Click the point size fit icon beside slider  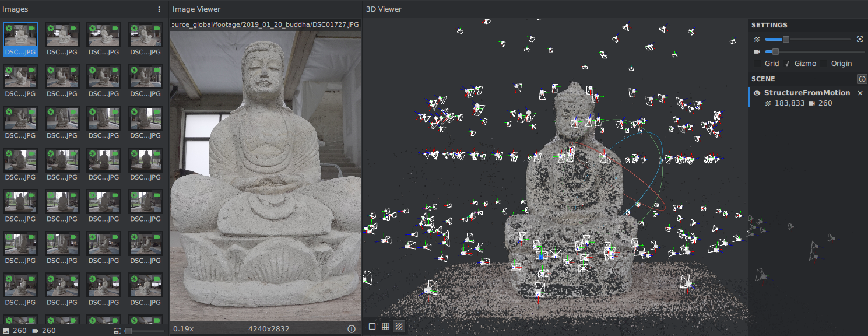(859, 39)
